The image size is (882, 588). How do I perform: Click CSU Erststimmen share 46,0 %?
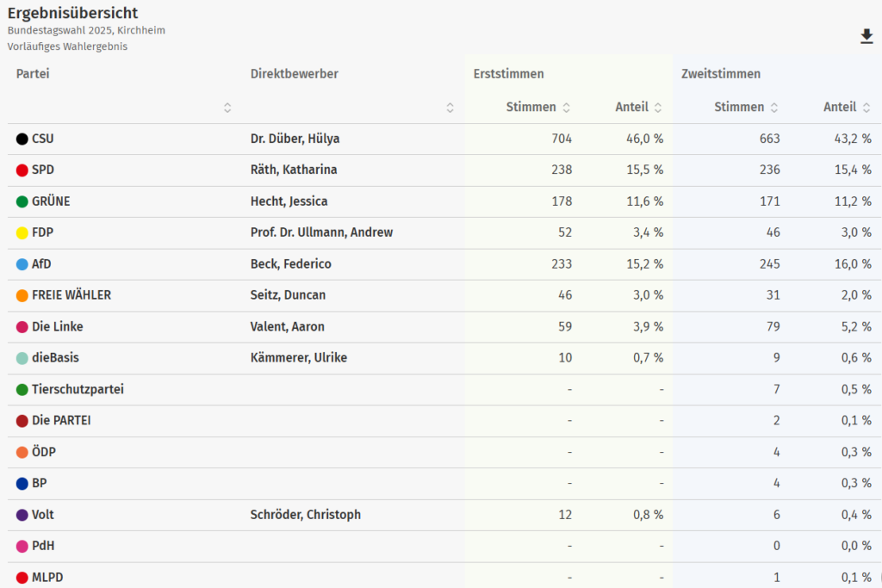[x=644, y=139]
